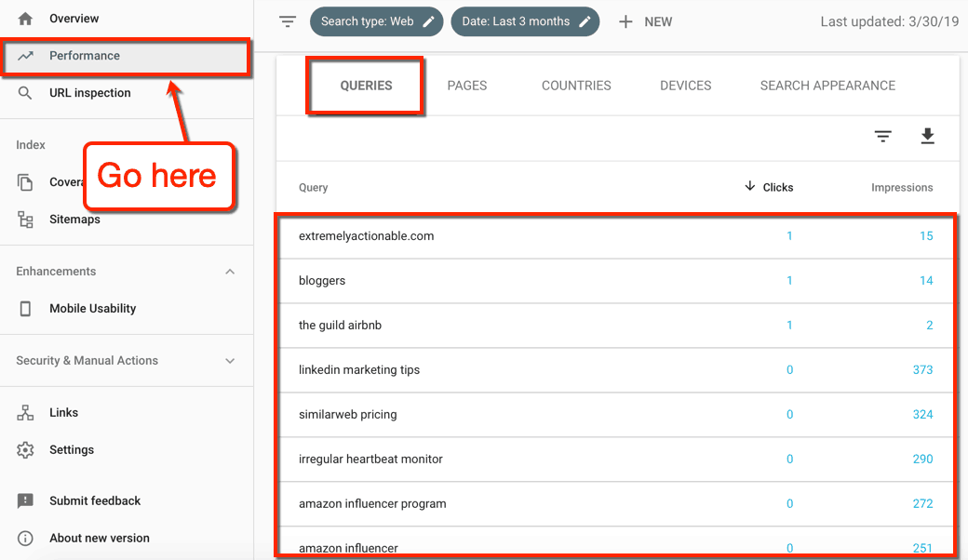Open the Sitemaps report
The width and height of the screenshot is (968, 560).
click(74, 219)
